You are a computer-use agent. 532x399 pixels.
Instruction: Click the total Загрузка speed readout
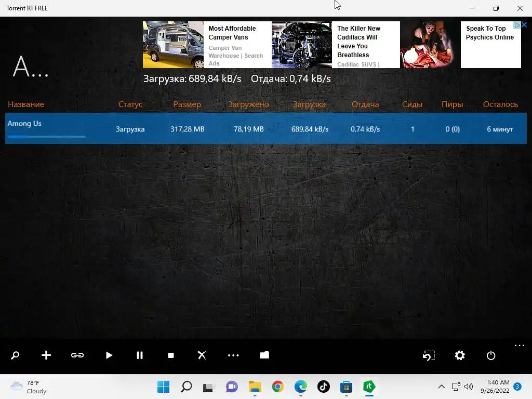point(192,79)
